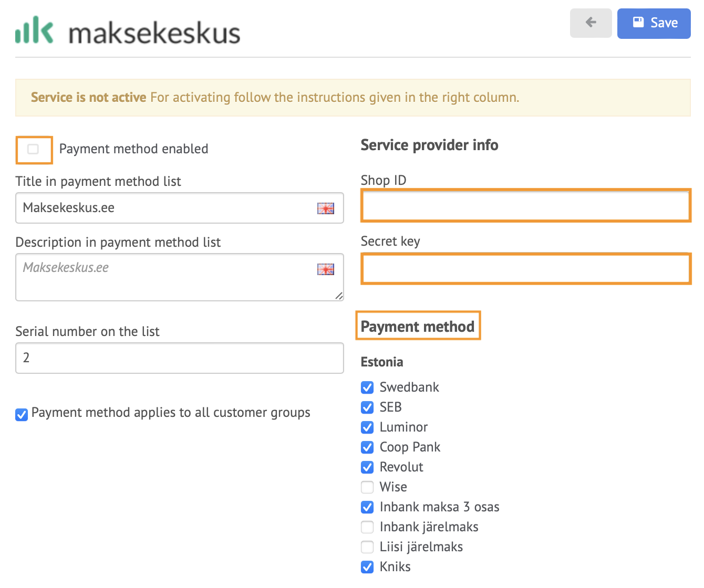The width and height of the screenshot is (704, 588).
Task: Click the Serial number on the list field
Action: 180,358
